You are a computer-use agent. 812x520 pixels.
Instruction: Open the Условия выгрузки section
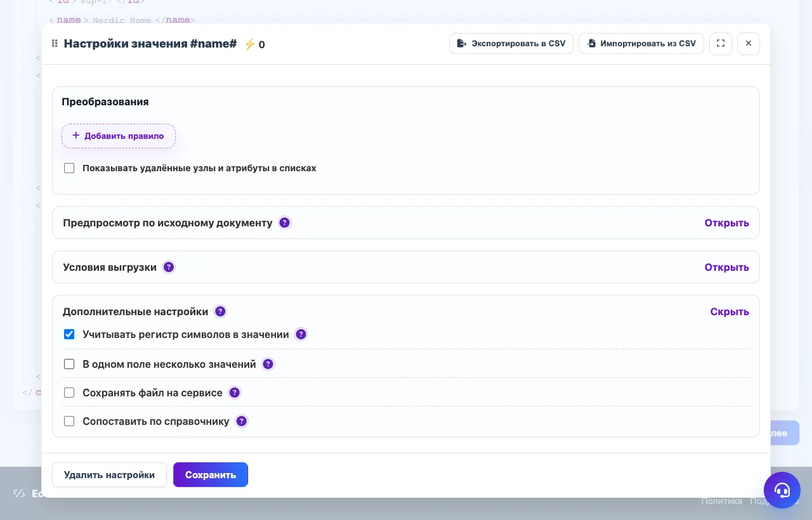click(726, 267)
